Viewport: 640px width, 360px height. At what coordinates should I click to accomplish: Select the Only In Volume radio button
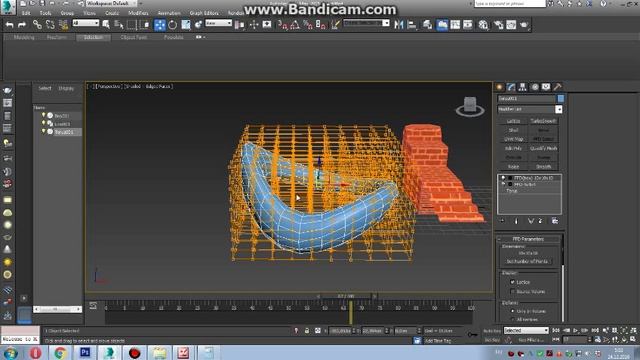click(513, 311)
